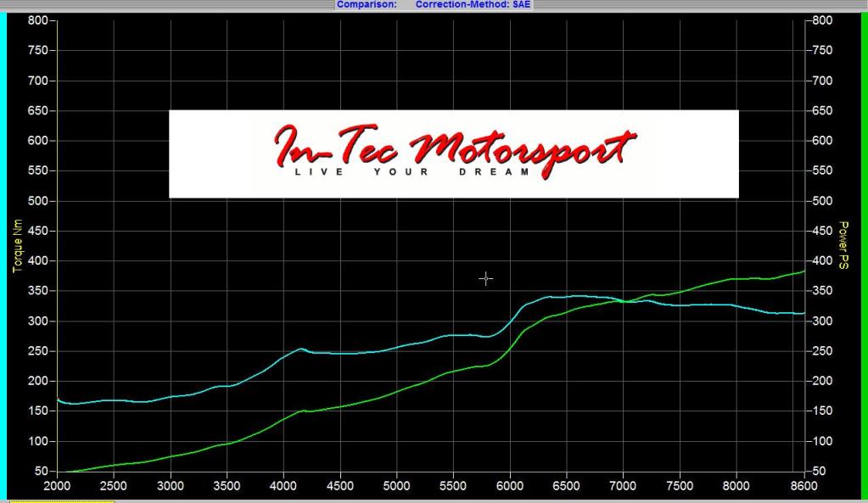Click the 300 value on the Power axis
Image resolution: width=868 pixels, height=503 pixels.
click(x=823, y=321)
